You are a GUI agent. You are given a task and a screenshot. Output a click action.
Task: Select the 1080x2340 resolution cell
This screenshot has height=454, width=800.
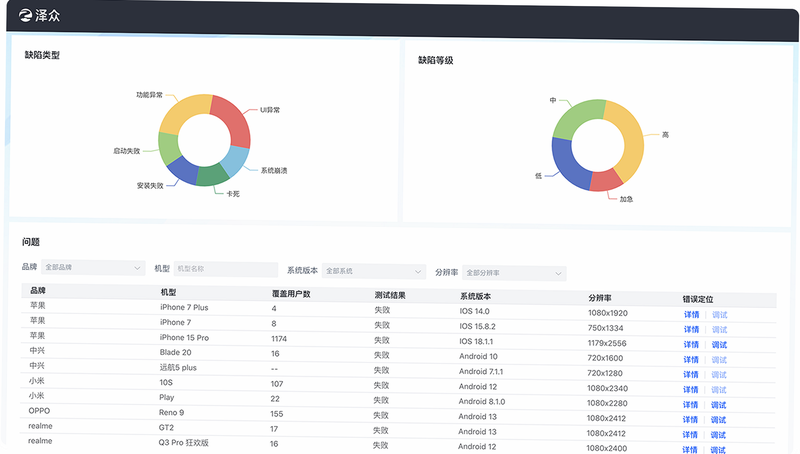click(607, 388)
